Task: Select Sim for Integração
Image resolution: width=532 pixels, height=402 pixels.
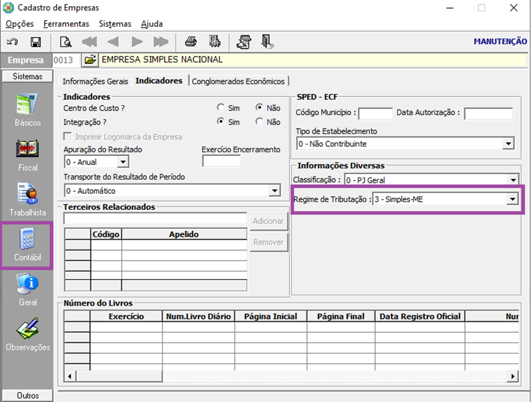Action: click(221, 121)
